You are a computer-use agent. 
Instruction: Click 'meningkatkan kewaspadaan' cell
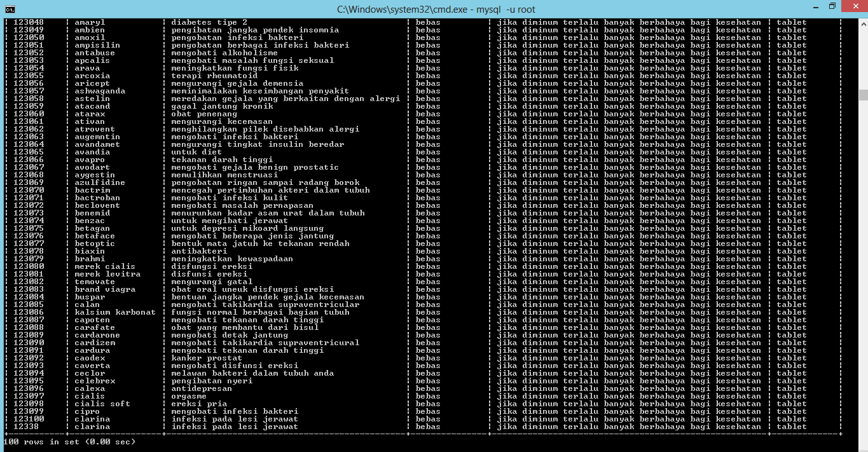click(x=232, y=259)
